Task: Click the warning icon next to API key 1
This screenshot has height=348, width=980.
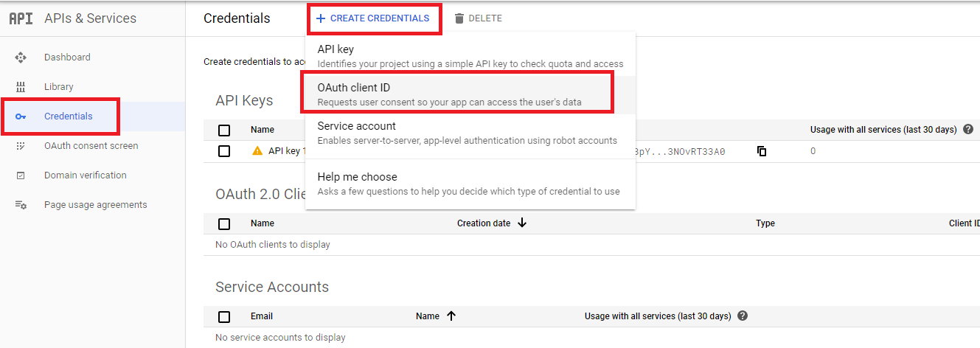Action: tap(257, 150)
